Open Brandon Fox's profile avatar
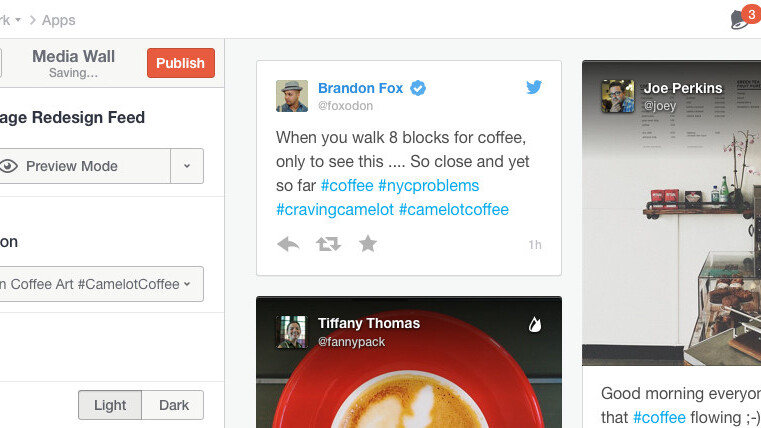 (292, 96)
